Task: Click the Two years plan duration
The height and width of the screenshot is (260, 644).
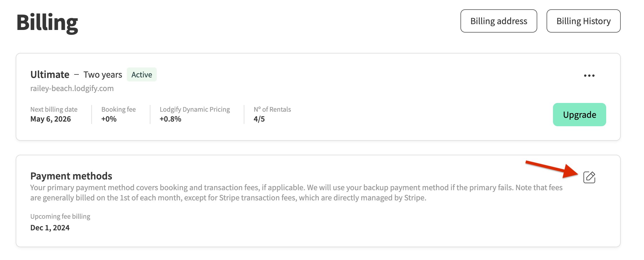Action: (x=103, y=75)
